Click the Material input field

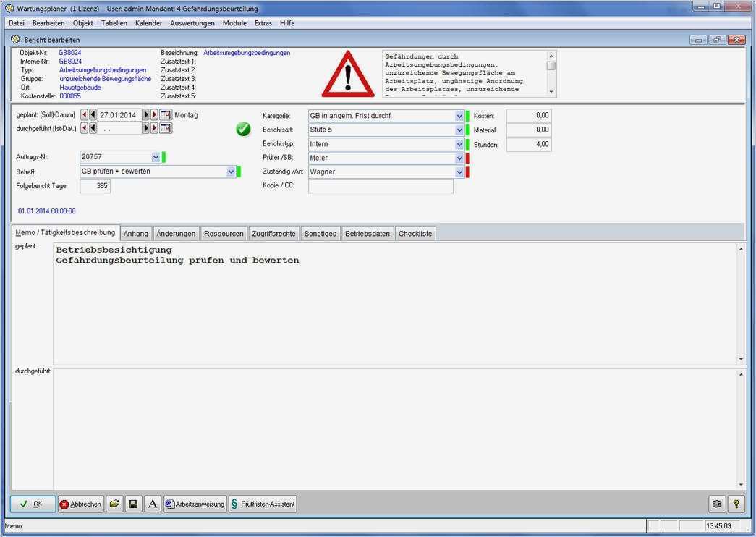pyautogui.click(x=528, y=130)
